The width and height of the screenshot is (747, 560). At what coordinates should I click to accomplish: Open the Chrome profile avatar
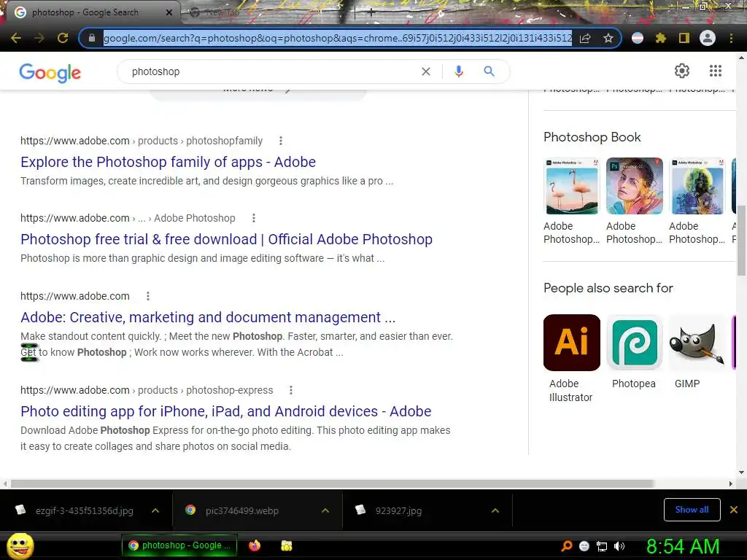(x=708, y=38)
